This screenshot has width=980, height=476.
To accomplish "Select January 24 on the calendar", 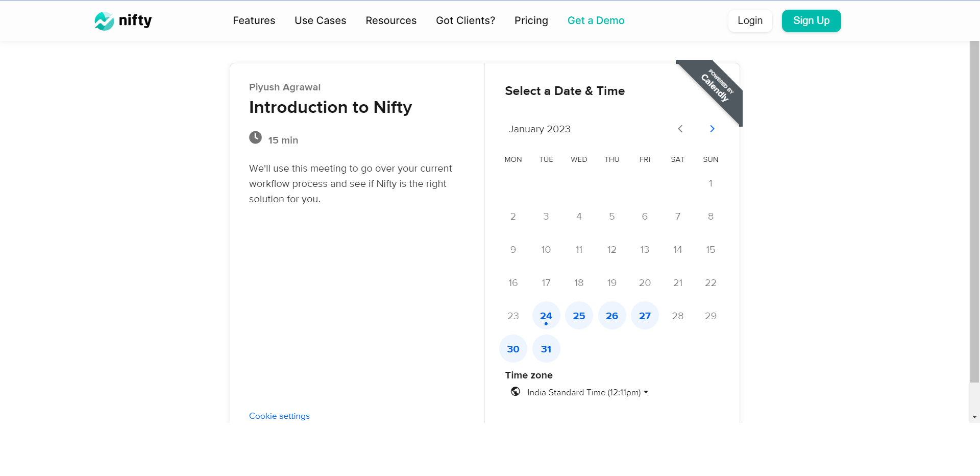I will pyautogui.click(x=546, y=315).
